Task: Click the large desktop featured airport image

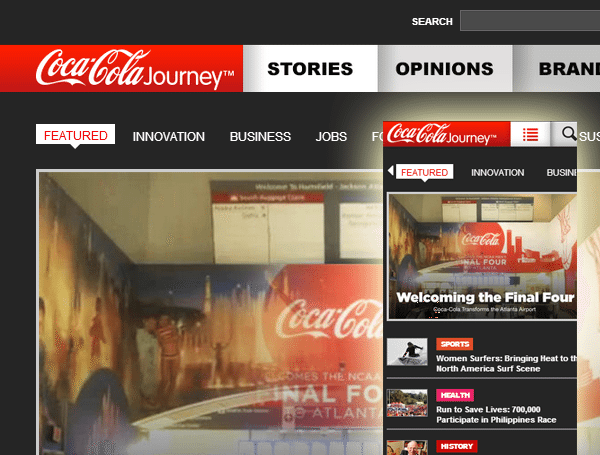Action: [210, 312]
